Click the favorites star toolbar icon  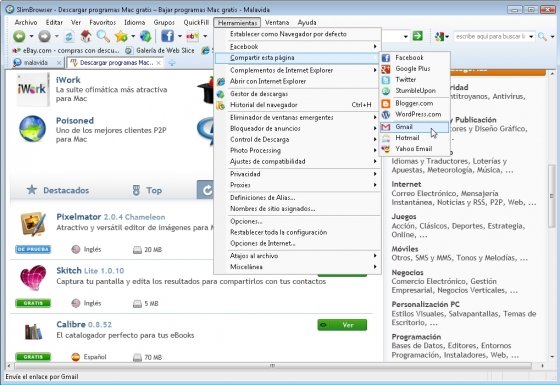pyautogui.click(x=121, y=36)
